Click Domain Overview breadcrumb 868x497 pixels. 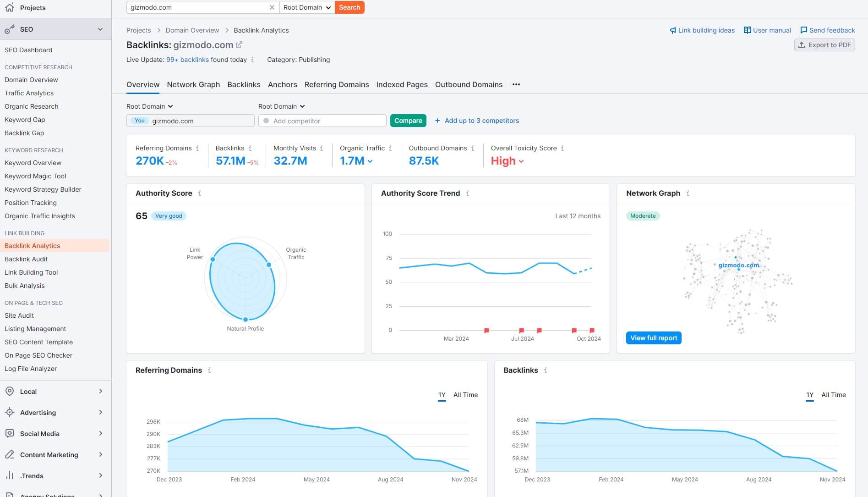tap(192, 30)
